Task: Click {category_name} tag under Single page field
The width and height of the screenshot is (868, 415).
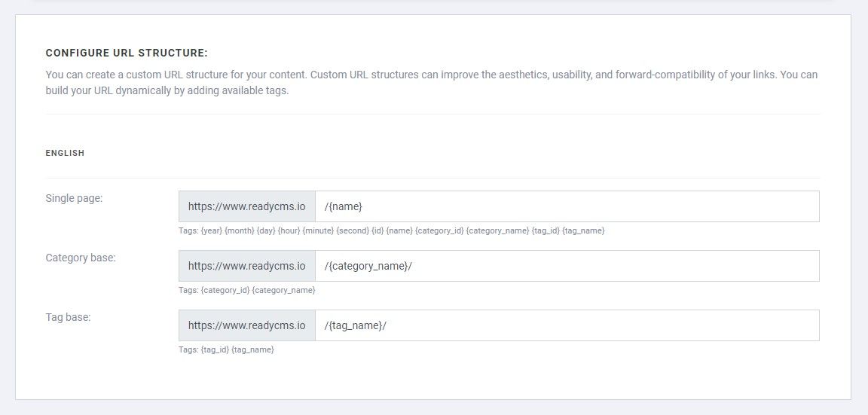Action: click(x=497, y=230)
